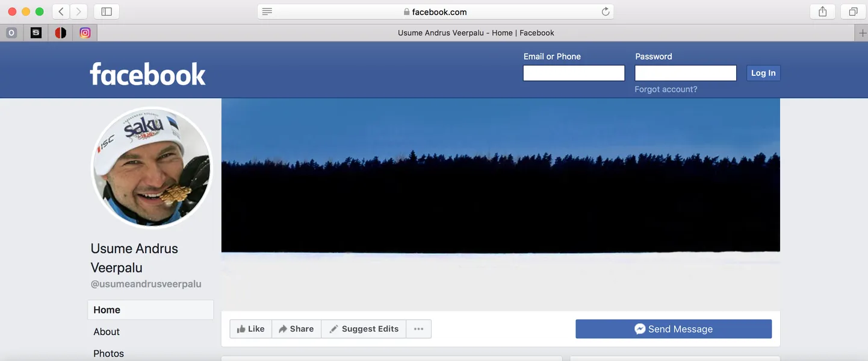Viewport: 868px width, 361px height.
Task: Open the profile picture of Andrus Veerpalu
Action: click(152, 168)
